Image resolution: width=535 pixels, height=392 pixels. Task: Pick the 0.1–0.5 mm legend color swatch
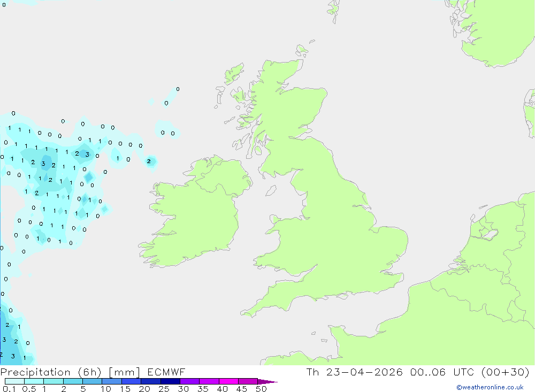tap(14, 381)
